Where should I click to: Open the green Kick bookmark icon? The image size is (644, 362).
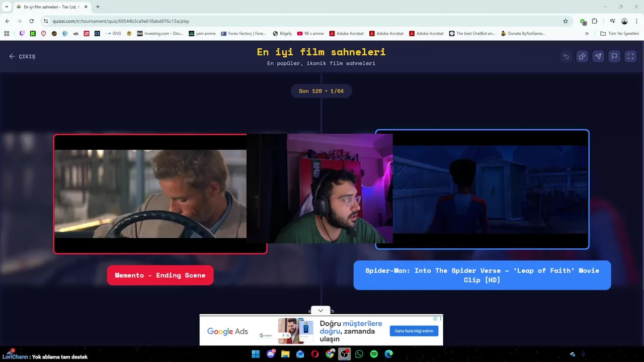click(x=33, y=34)
